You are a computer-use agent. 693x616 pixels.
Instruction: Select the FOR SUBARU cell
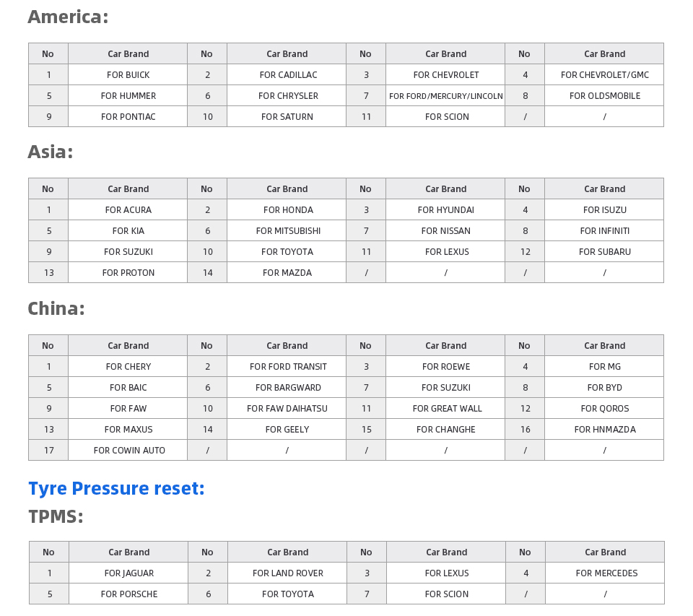pyautogui.click(x=604, y=251)
